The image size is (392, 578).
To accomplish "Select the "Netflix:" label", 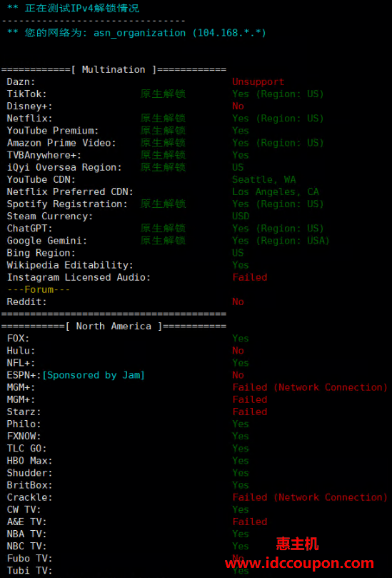I will pyautogui.click(x=30, y=119).
